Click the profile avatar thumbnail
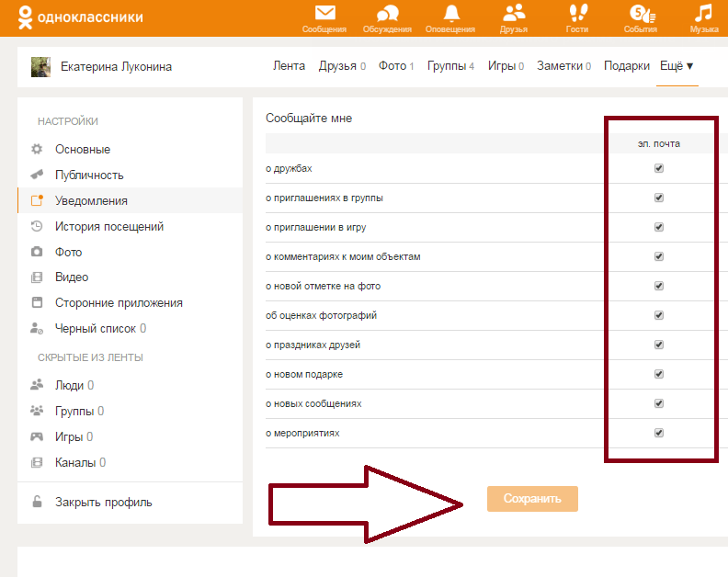 40,67
